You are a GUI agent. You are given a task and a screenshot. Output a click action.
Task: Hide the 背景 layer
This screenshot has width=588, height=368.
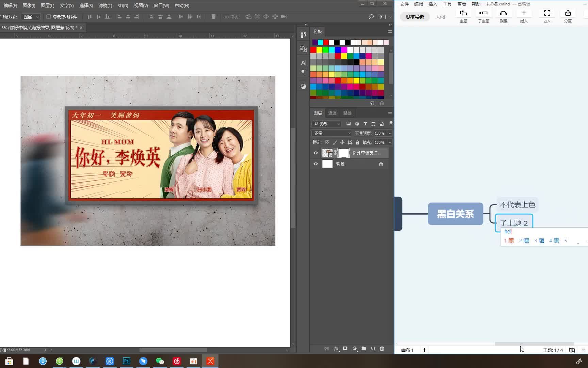(315, 164)
